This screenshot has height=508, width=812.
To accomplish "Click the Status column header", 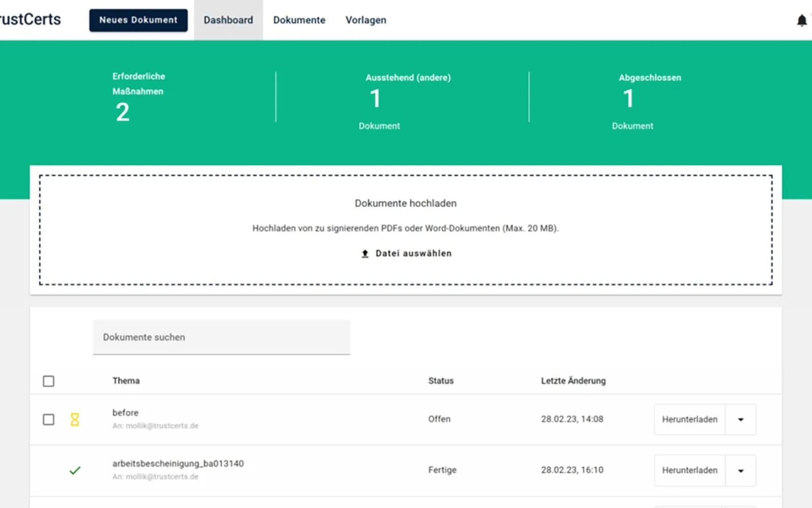I will [441, 381].
